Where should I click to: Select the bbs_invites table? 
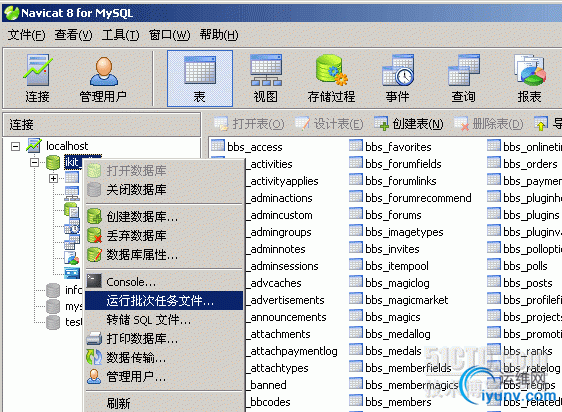point(384,249)
